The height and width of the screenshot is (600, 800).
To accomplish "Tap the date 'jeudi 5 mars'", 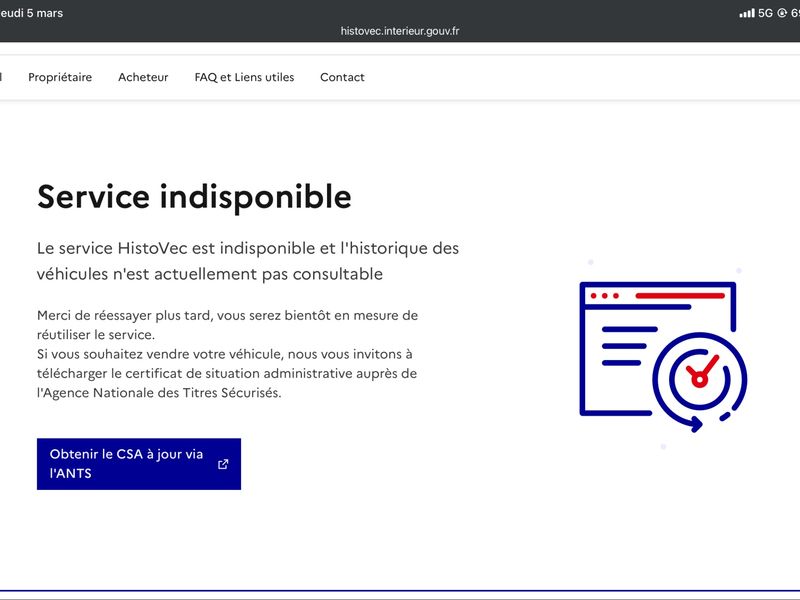I will click(x=31, y=13).
